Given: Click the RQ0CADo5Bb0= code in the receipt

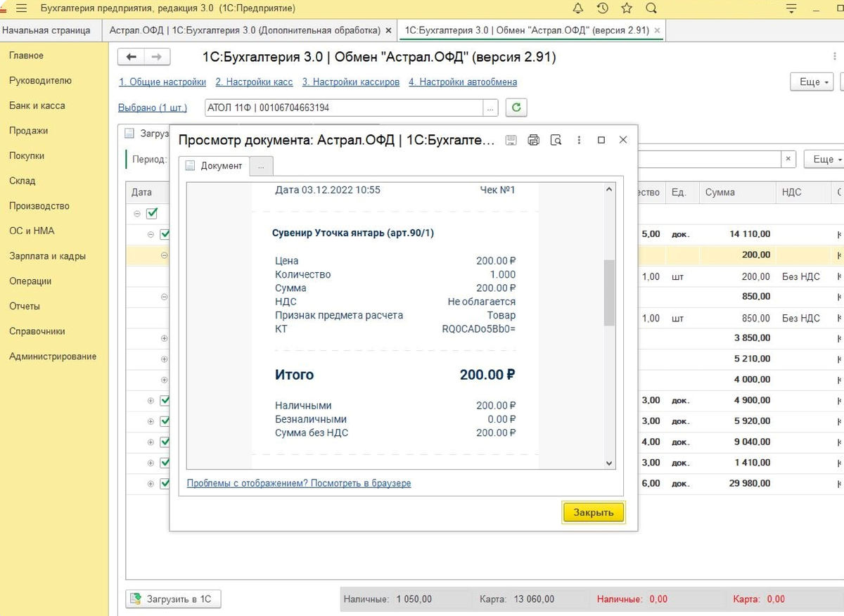Looking at the screenshot, I should tap(478, 328).
